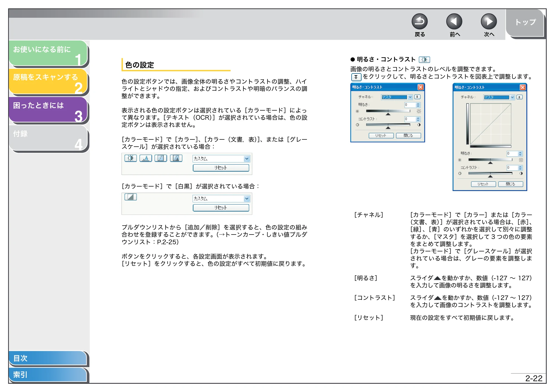The image size is (555, 392).
Task: Close the expanded 明るさ・コントラスト dialog with X
Action: (x=523, y=87)
